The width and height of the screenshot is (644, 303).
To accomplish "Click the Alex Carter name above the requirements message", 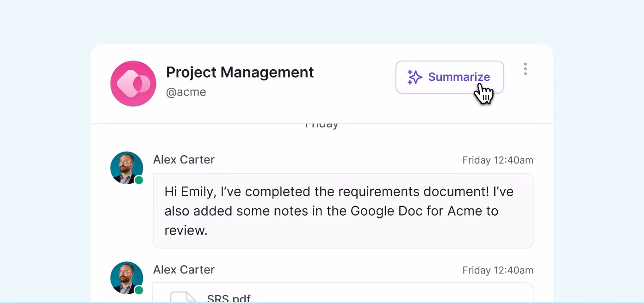I will point(184,160).
